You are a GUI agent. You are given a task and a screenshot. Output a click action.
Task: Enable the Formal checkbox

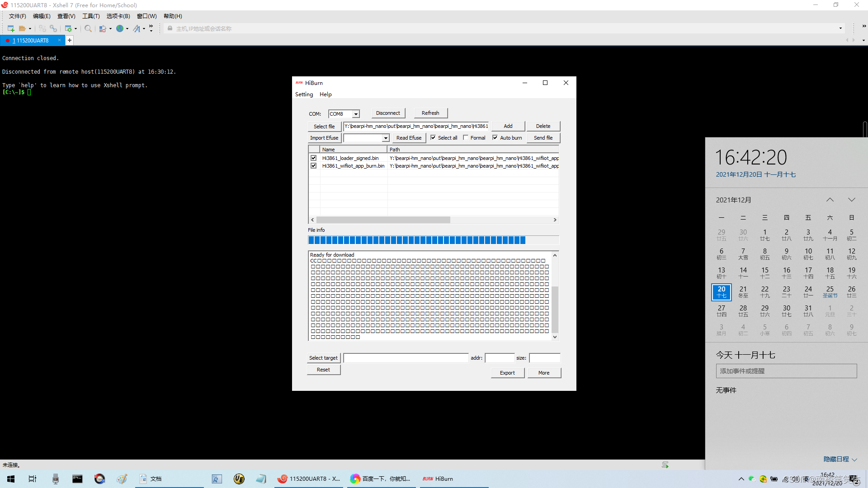466,138
